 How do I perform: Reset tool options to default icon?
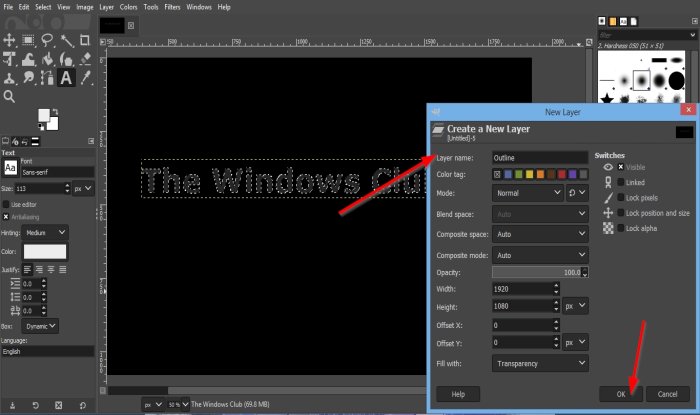pyautogui.click(x=83, y=405)
